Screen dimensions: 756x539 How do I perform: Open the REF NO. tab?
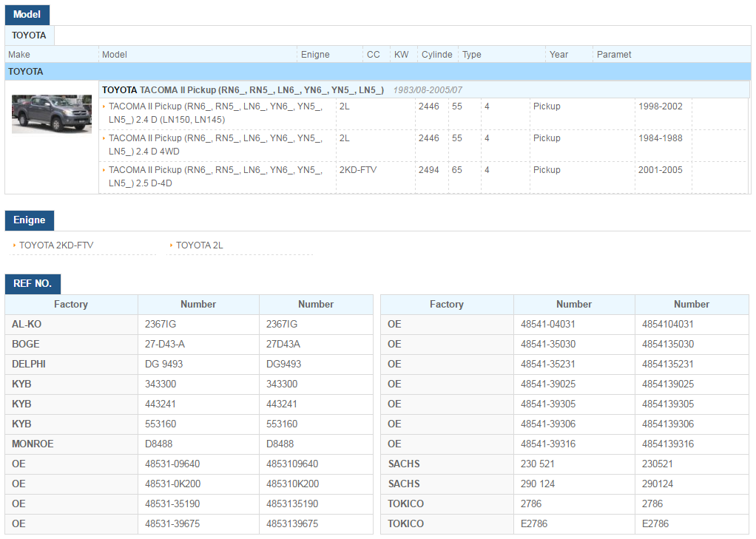point(33,283)
